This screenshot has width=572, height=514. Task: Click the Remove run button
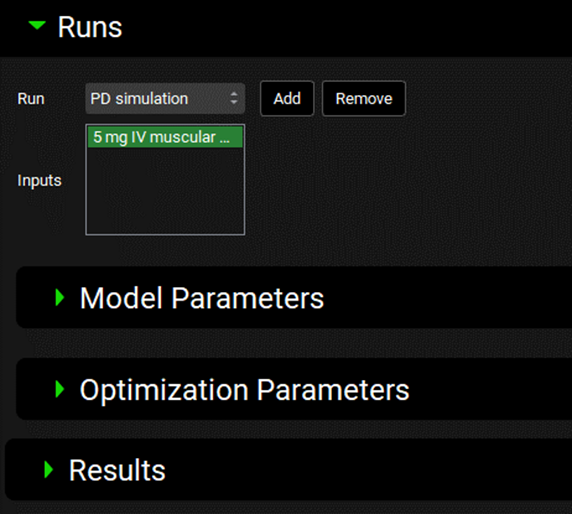tap(364, 98)
